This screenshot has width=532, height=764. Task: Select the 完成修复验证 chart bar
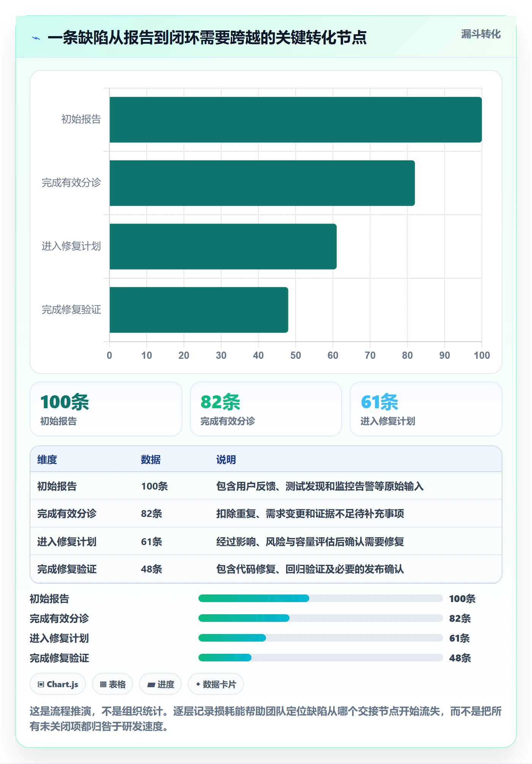pyautogui.click(x=199, y=310)
